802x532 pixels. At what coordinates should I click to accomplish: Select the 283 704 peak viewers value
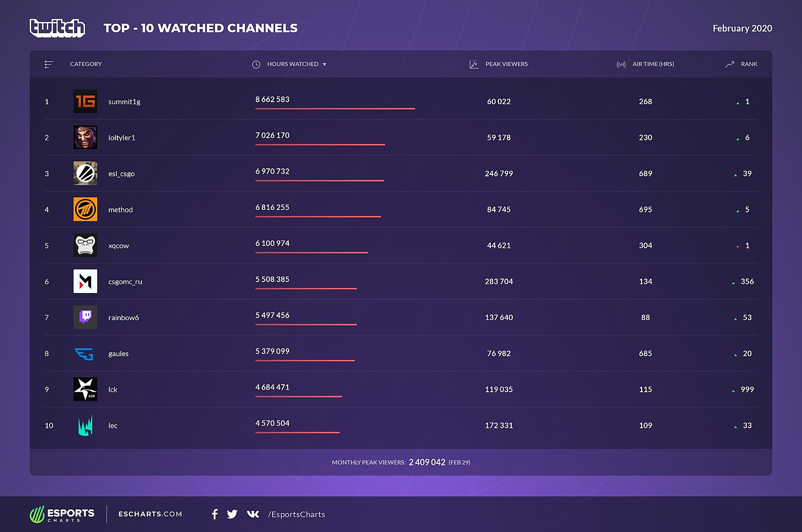(x=499, y=282)
